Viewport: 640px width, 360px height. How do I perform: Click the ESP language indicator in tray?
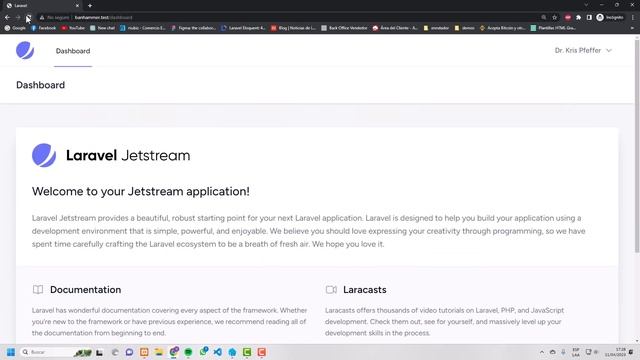pos(576,352)
